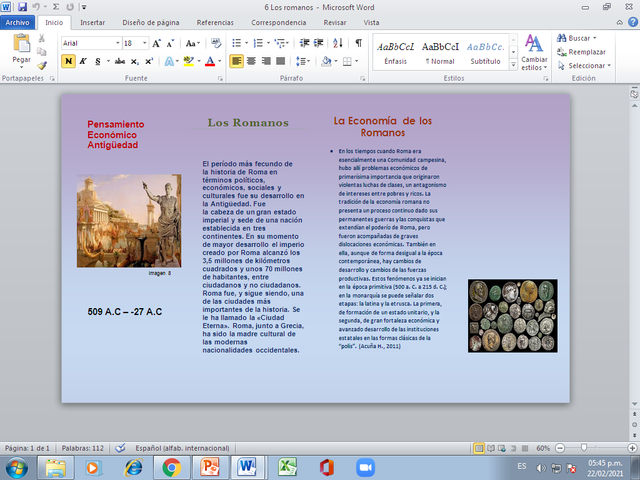Click the Undo icon in quick access toolbar

pos(36,7)
